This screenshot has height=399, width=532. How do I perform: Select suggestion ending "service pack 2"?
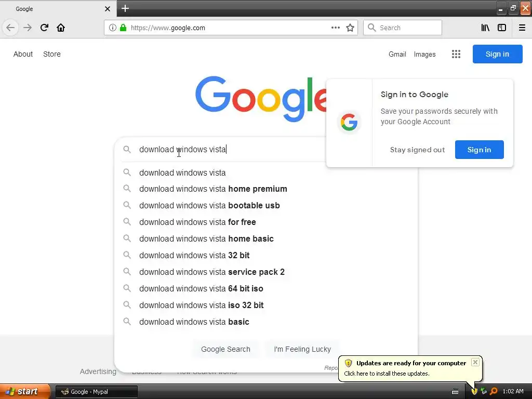click(x=266, y=272)
